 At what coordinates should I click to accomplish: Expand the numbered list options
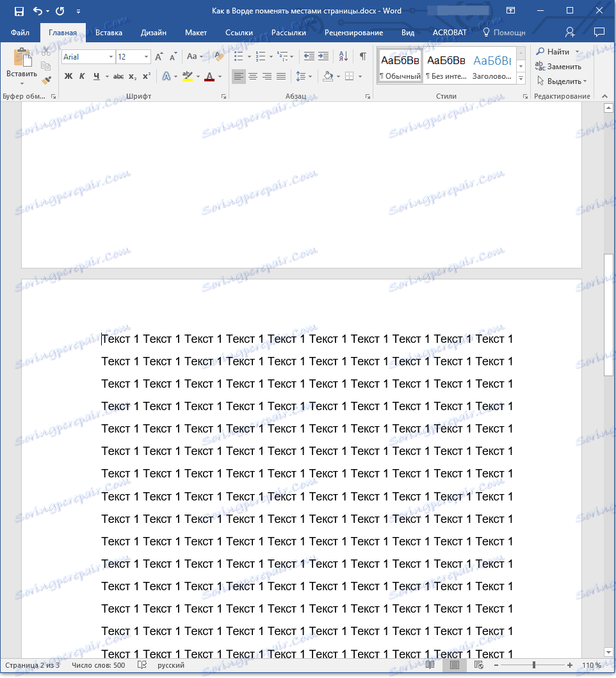[272, 56]
